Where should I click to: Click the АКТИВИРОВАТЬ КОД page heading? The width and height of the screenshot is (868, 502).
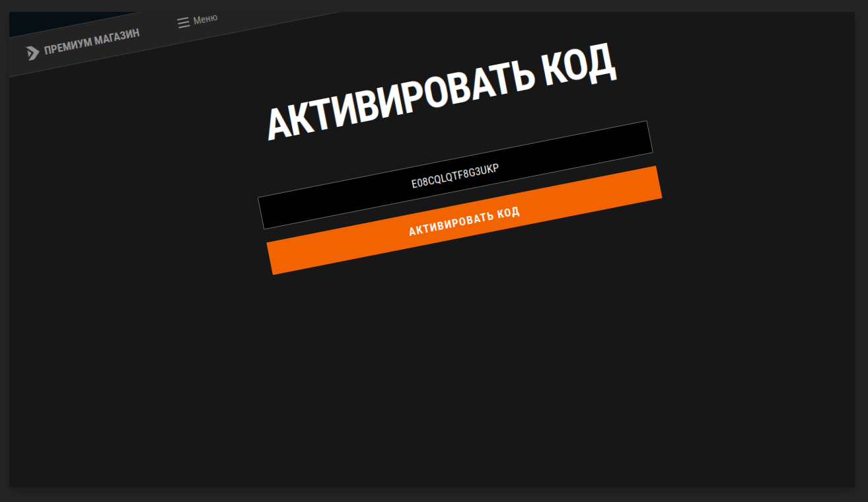pos(441,92)
